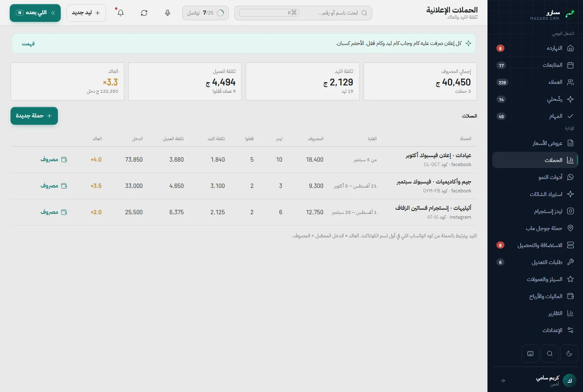
Task: Open النهارده from the sidebar
Action: (x=535, y=48)
